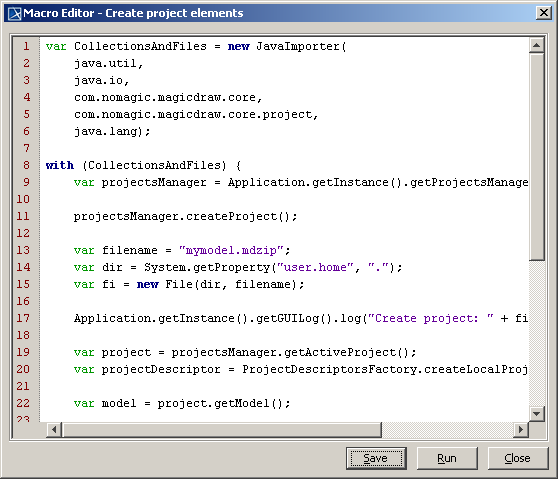This screenshot has height=479, width=558.
Task: Click projectsManager.createProject(); on line 11
Action: tap(185, 216)
